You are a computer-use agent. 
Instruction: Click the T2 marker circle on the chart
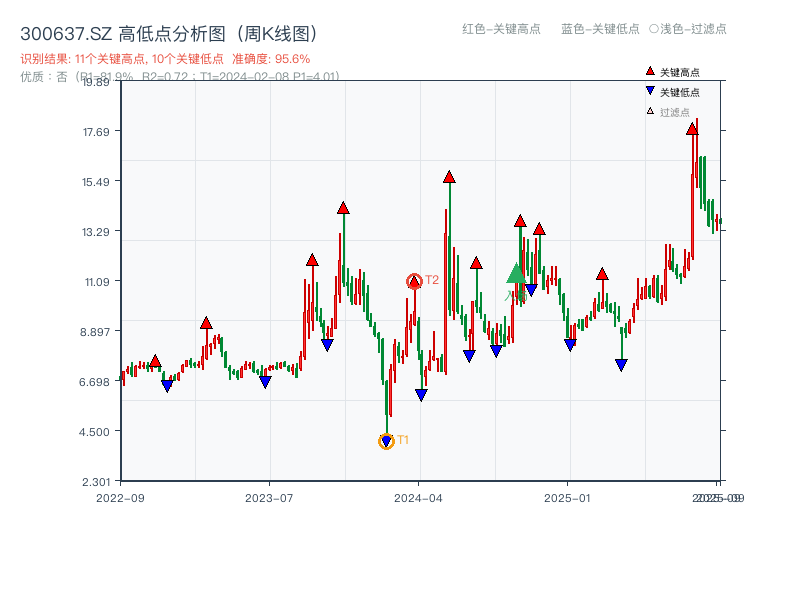pyautogui.click(x=413, y=280)
